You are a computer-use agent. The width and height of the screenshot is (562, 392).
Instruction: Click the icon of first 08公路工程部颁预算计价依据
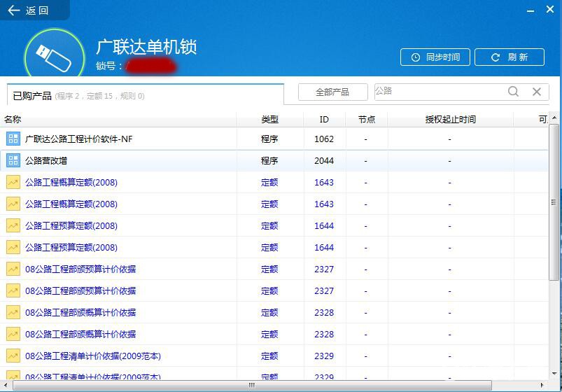(13, 269)
